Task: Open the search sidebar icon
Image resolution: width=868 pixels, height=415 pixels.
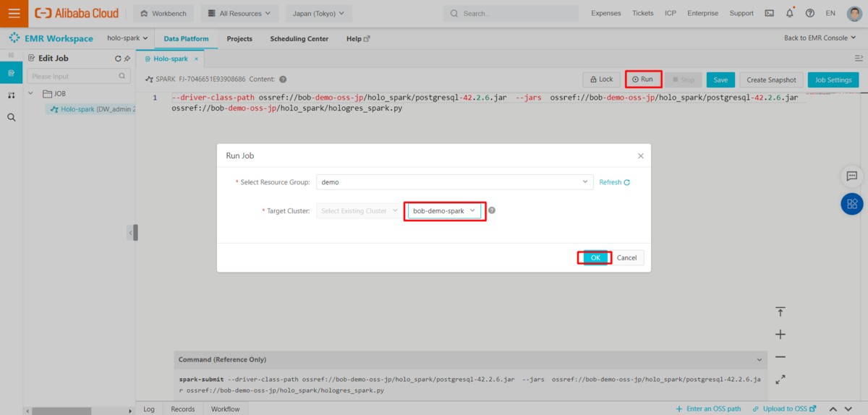Action: pos(11,116)
